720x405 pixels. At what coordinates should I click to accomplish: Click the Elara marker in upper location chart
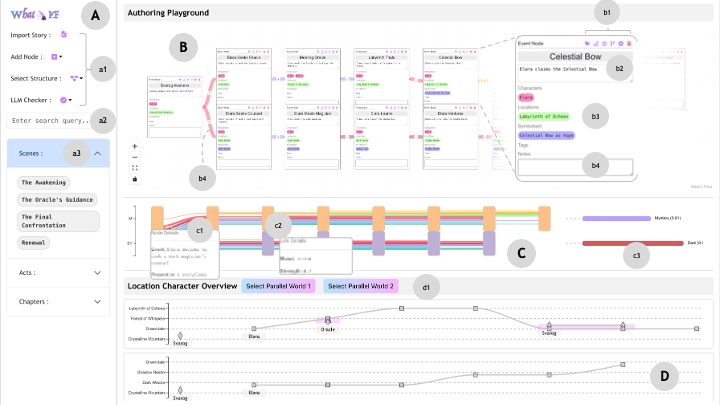pyautogui.click(x=254, y=329)
